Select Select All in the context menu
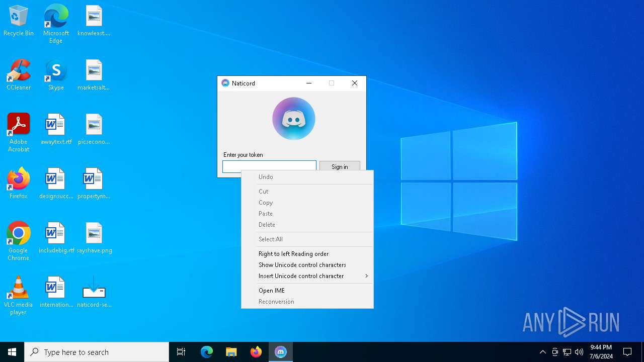The image size is (644, 362). click(x=307, y=239)
